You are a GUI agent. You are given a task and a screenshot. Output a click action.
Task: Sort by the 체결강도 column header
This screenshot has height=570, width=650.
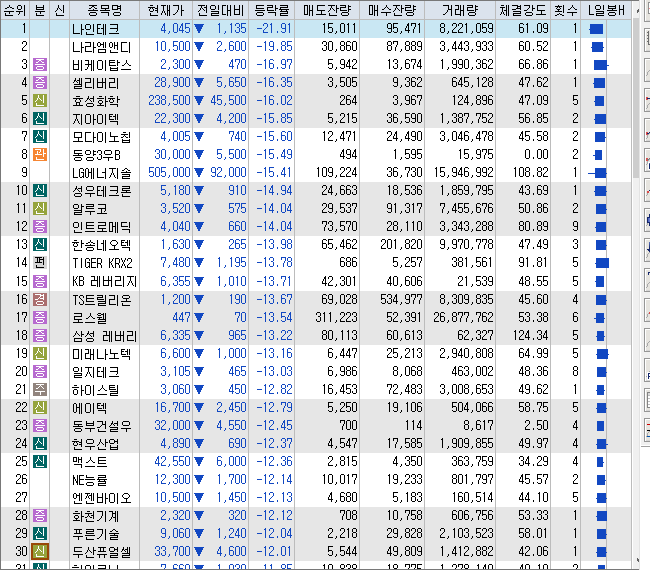point(523,10)
